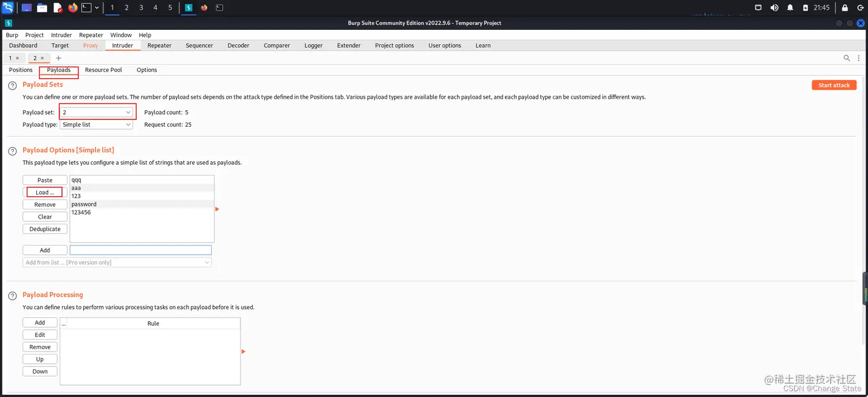Open the Payload type dropdown

pos(96,124)
